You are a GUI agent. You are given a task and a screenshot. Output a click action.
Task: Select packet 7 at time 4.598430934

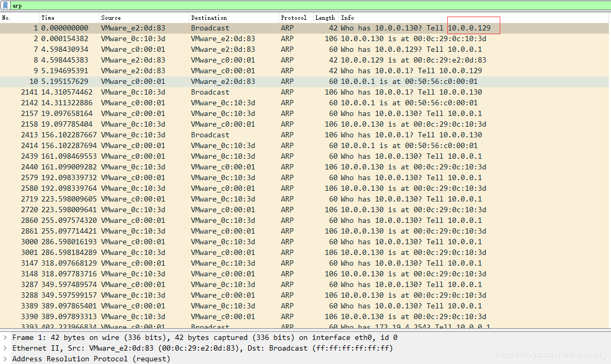(304, 49)
